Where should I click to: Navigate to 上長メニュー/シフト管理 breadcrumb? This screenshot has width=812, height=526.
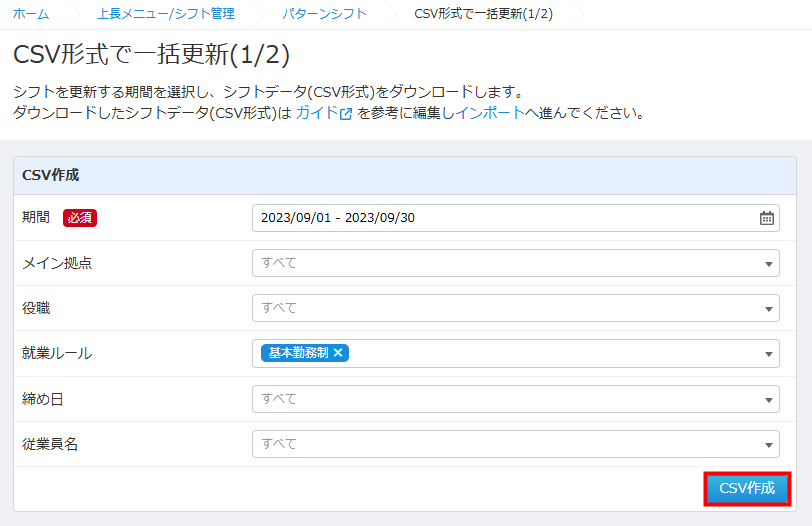[166, 14]
